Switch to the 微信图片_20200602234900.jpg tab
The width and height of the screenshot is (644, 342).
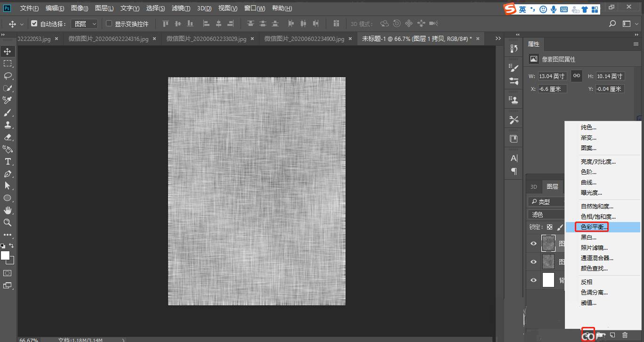pyautogui.click(x=304, y=39)
